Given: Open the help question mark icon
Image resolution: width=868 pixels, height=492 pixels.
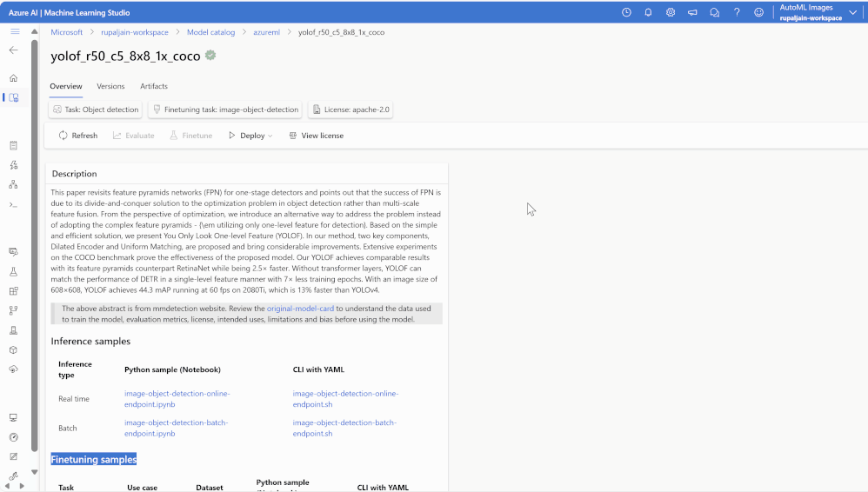Looking at the screenshot, I should (x=737, y=12).
